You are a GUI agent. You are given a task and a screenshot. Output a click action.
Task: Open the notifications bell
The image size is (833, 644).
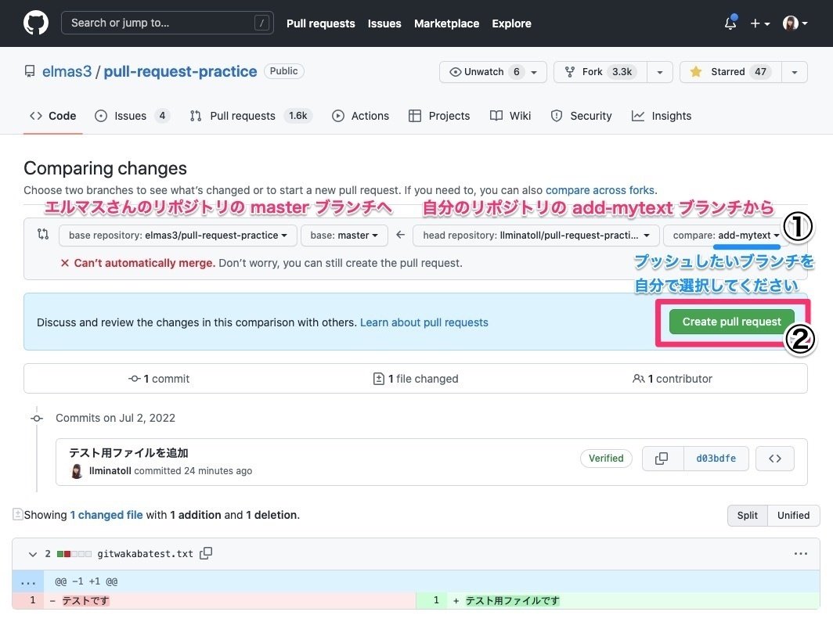[x=730, y=23]
